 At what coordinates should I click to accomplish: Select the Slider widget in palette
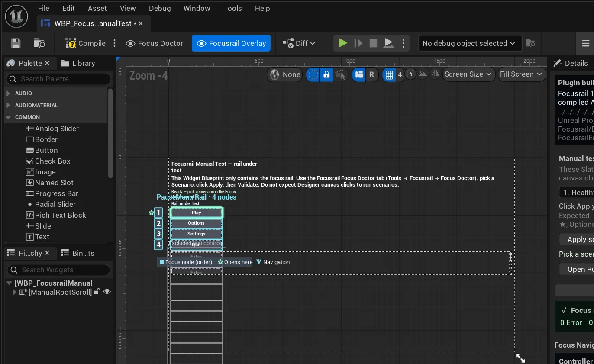pyautogui.click(x=39, y=226)
